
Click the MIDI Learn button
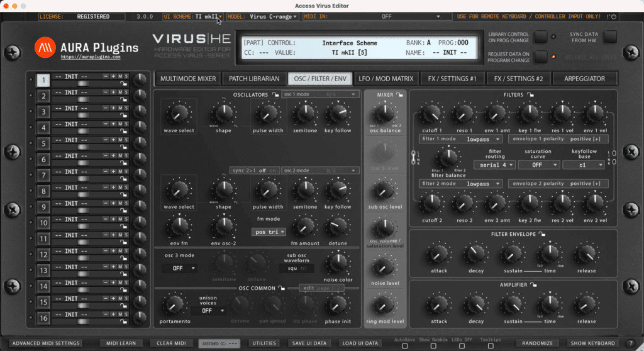coord(121,343)
